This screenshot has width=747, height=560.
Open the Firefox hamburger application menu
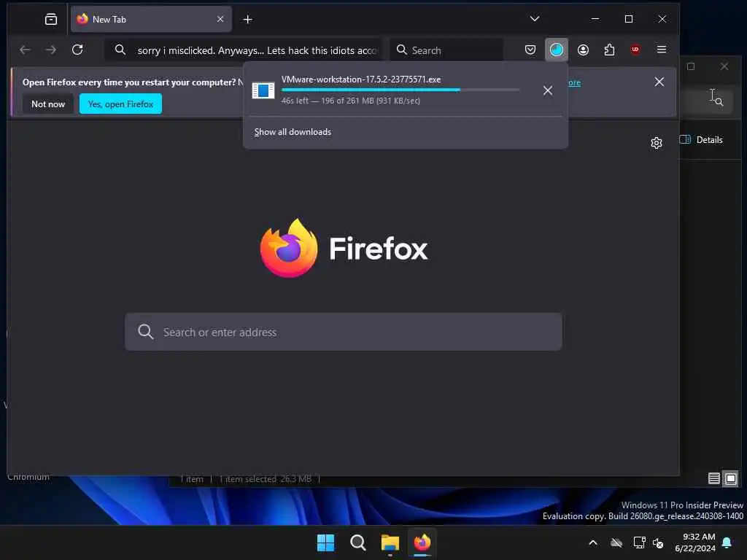(x=661, y=50)
